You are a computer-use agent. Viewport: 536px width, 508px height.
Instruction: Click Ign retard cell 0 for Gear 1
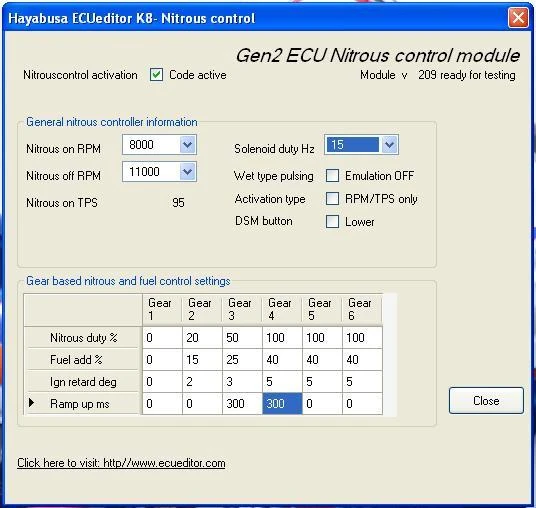click(x=162, y=382)
